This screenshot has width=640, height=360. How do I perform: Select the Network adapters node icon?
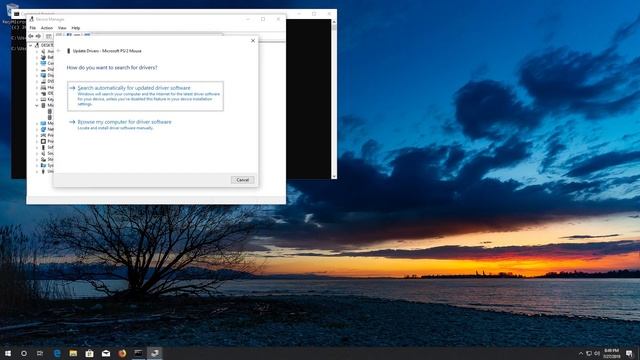pos(43,129)
